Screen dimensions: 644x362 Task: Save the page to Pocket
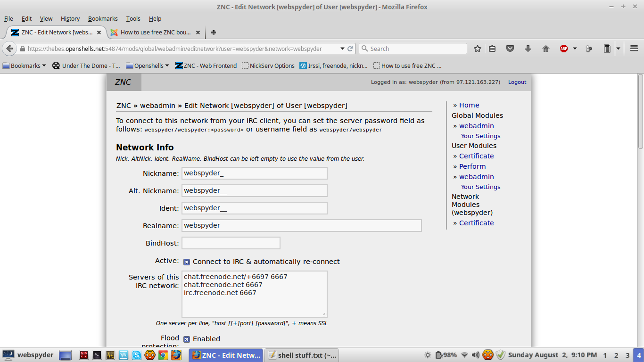[x=510, y=49]
